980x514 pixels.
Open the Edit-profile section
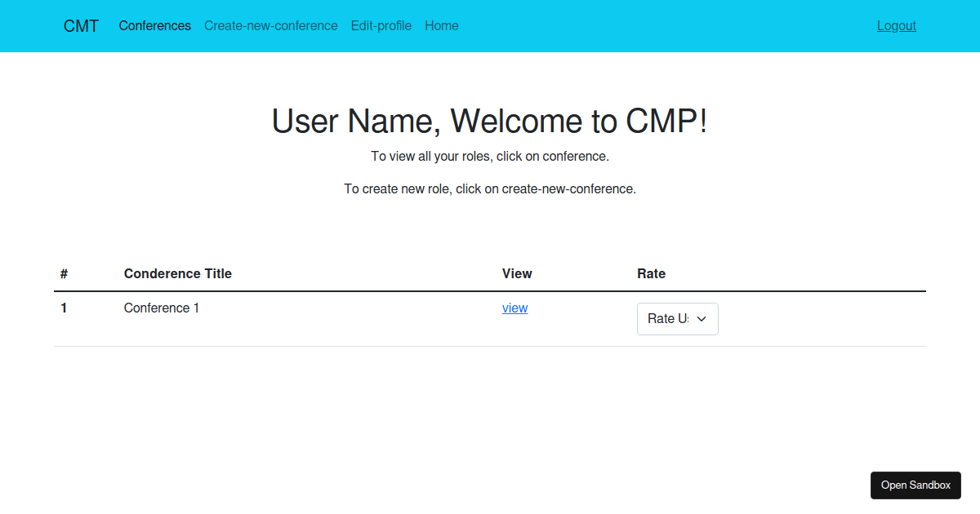click(x=381, y=25)
